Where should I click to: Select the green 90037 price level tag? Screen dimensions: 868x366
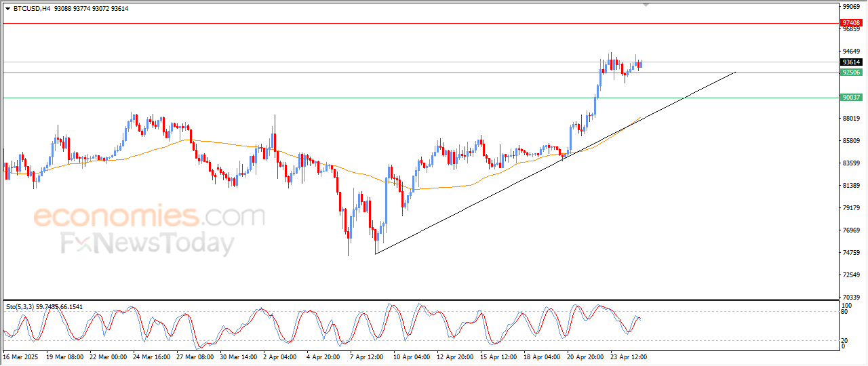851,98
